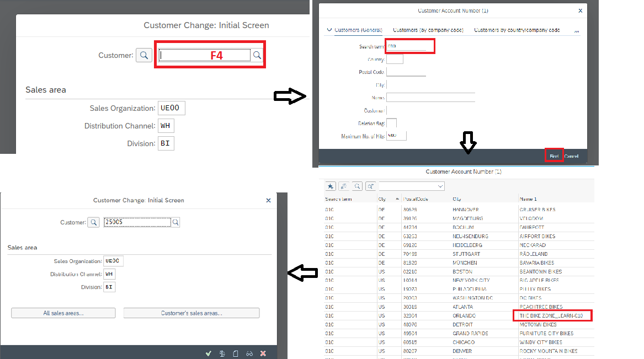The height and width of the screenshot is (359, 644).
Task: Click the Name 1 column header
Action: 528,199
